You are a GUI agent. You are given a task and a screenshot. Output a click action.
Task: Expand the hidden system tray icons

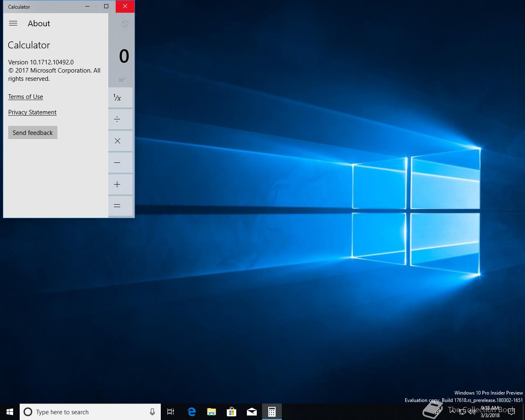coord(452,411)
